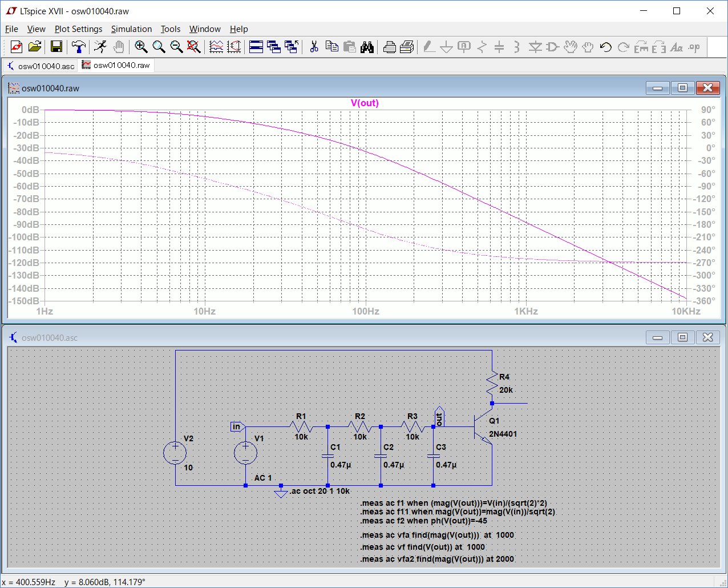The image size is (728, 588).
Task: Click the Undo arrow icon
Action: [606, 47]
